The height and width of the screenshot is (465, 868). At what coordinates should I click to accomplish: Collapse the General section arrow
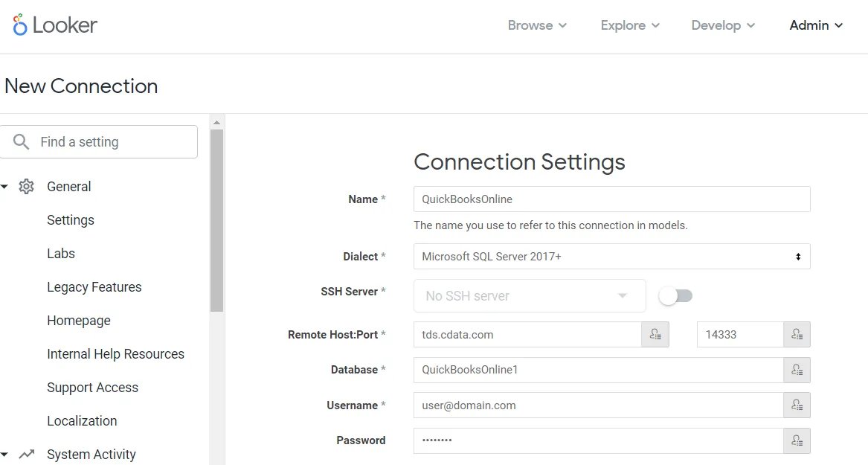pyautogui.click(x=4, y=187)
